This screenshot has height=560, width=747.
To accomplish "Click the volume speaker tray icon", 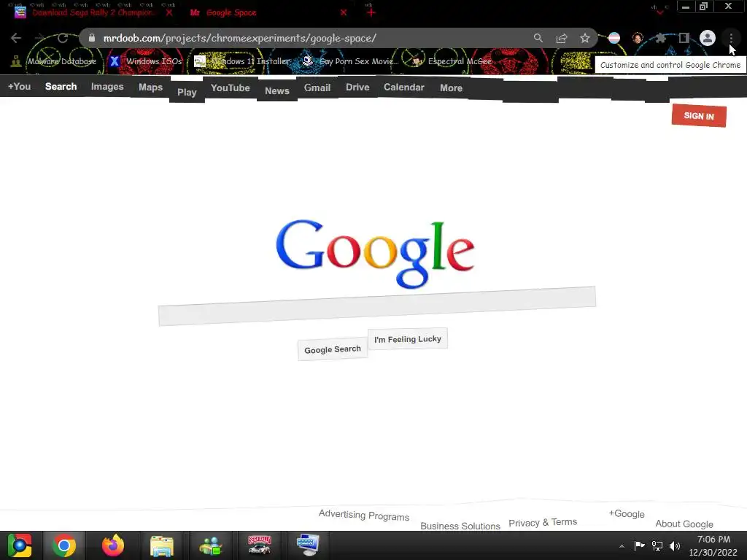I will pos(675,545).
